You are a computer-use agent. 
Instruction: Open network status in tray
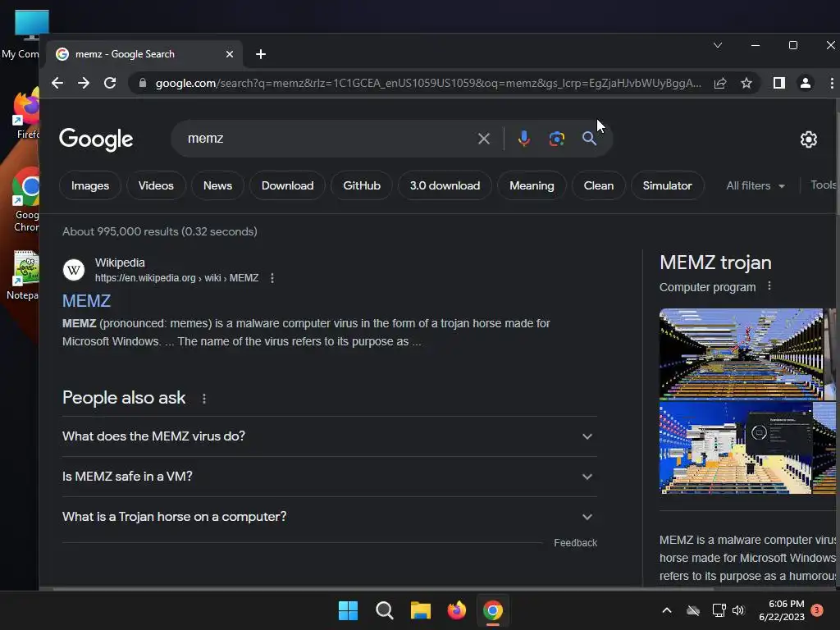(719, 610)
